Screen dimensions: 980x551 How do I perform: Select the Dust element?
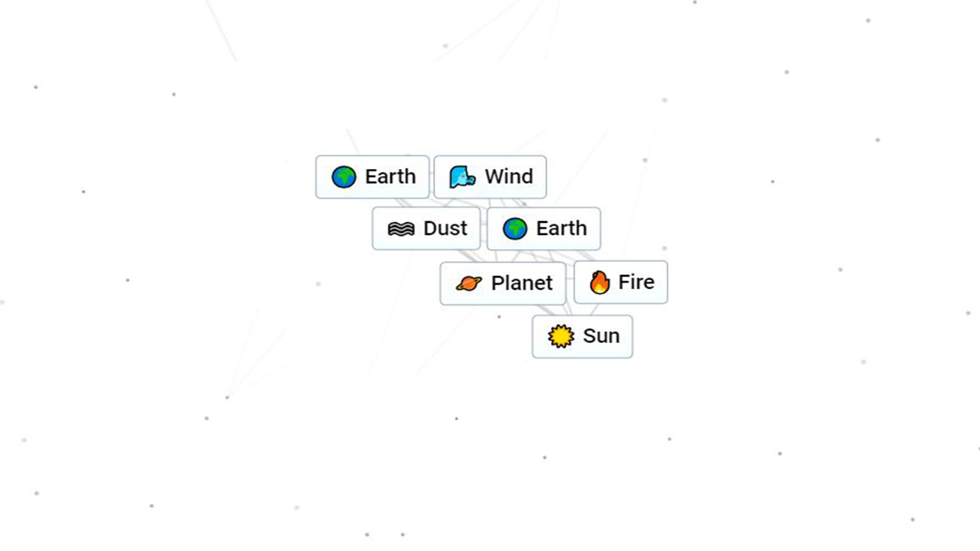425,229
